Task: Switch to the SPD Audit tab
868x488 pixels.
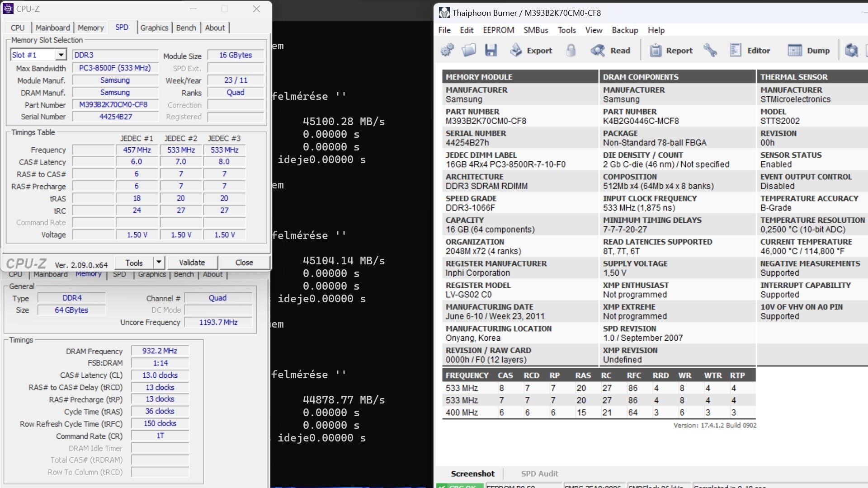Action: click(x=539, y=473)
